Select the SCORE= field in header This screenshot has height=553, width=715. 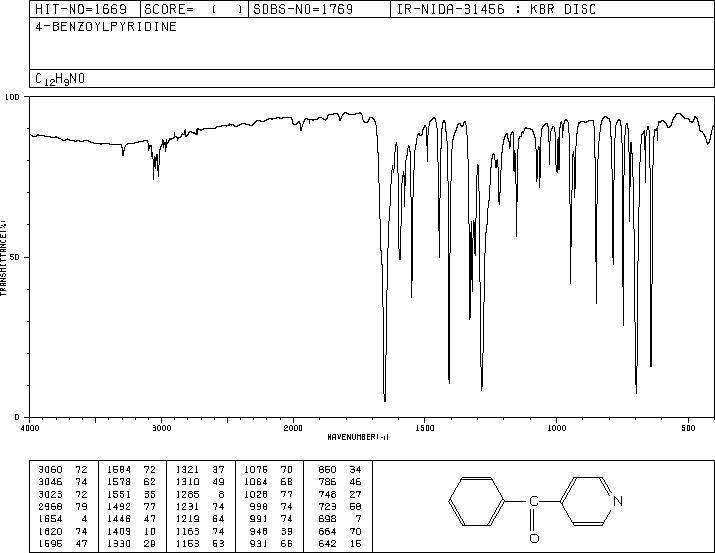point(193,9)
